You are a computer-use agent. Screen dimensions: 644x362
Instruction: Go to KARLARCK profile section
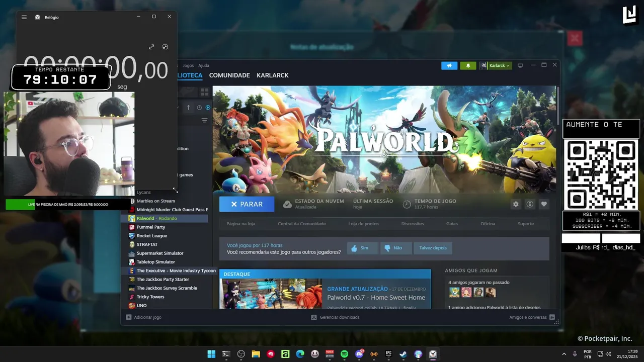(273, 75)
